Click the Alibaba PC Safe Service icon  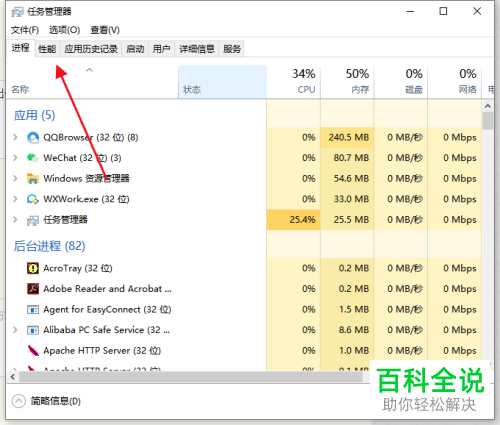pyautogui.click(x=33, y=330)
